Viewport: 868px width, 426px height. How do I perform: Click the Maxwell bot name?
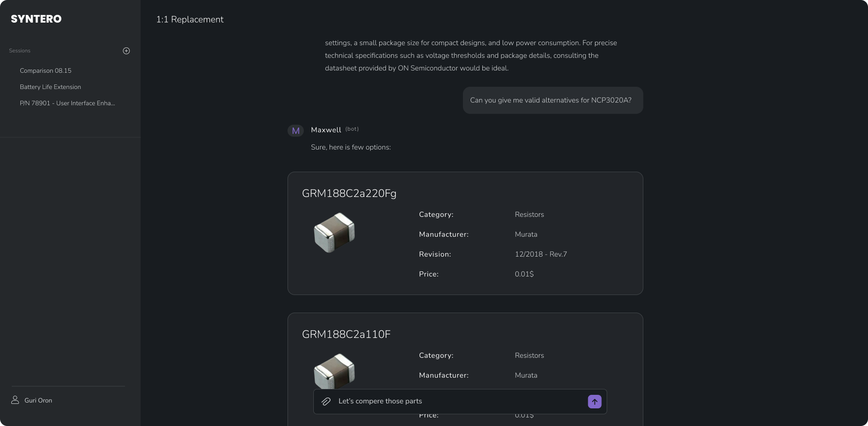pos(326,130)
